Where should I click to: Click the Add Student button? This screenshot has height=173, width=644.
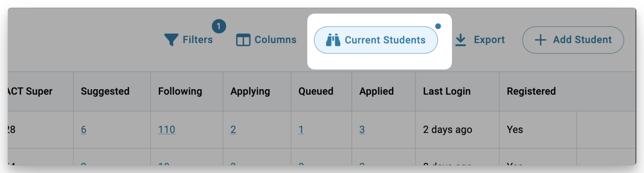pos(573,40)
